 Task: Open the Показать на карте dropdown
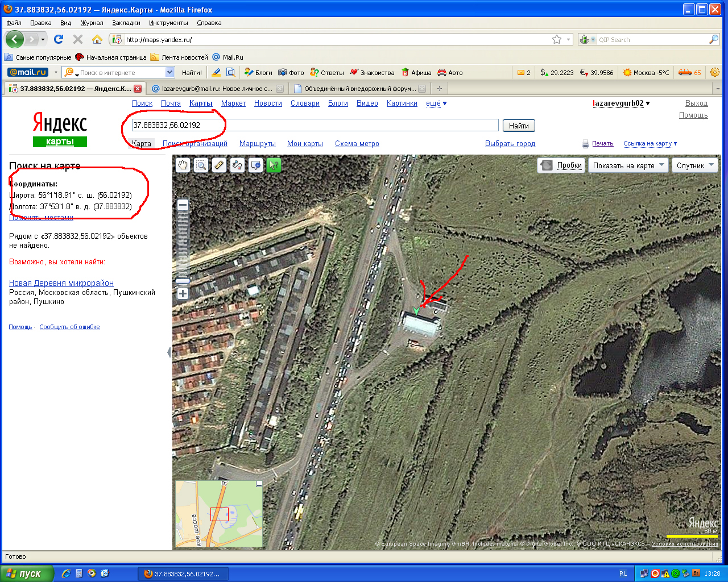tap(628, 165)
